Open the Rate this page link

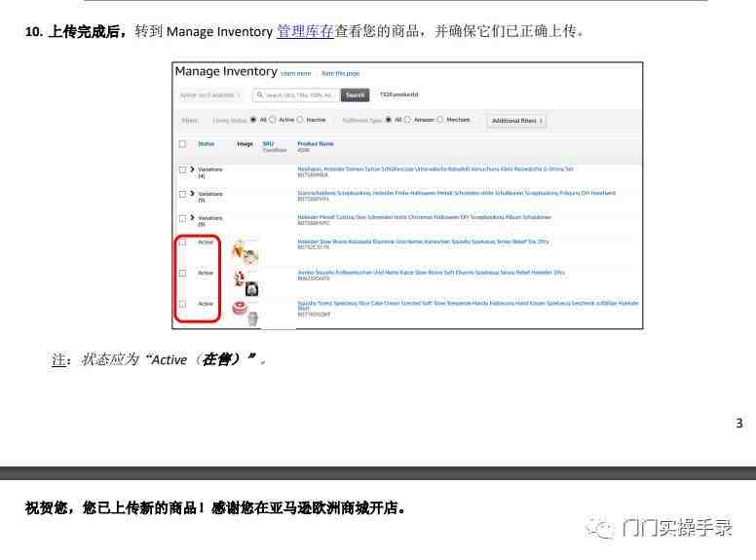[340, 74]
